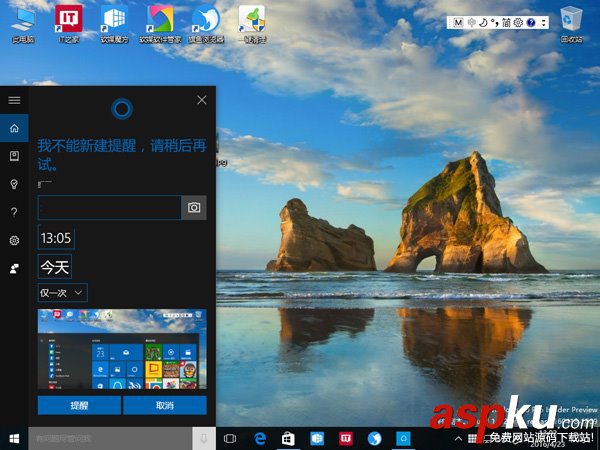Open IT之家 desktop shortcut

(69, 24)
